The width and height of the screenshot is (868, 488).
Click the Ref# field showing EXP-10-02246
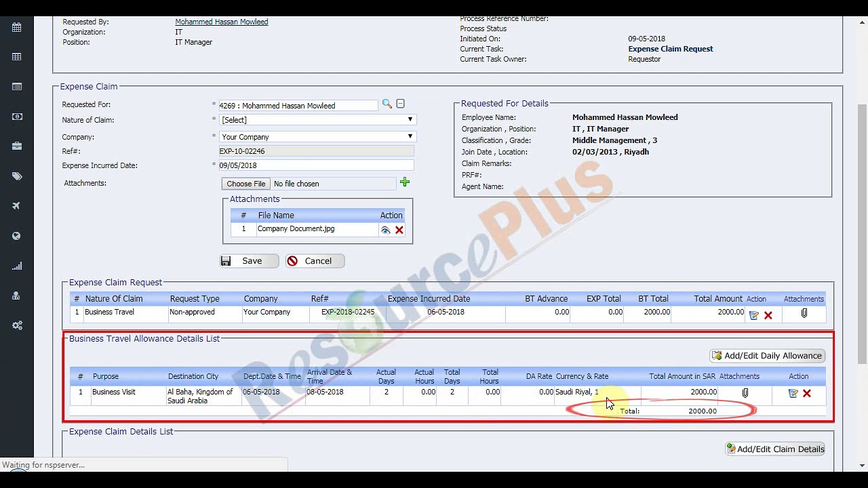click(x=315, y=151)
